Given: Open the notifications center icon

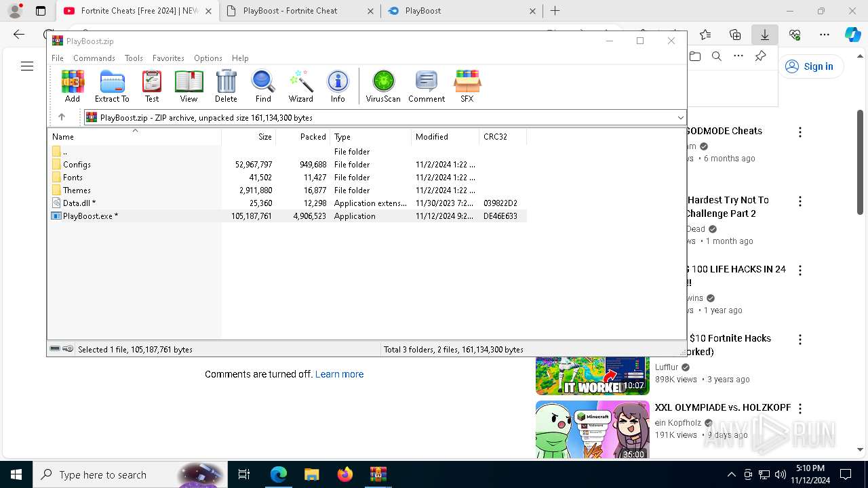Looking at the screenshot, I should click(846, 474).
